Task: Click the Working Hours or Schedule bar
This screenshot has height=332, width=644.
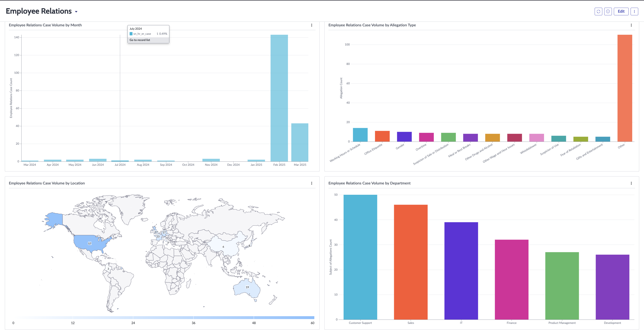Action: pyautogui.click(x=360, y=135)
